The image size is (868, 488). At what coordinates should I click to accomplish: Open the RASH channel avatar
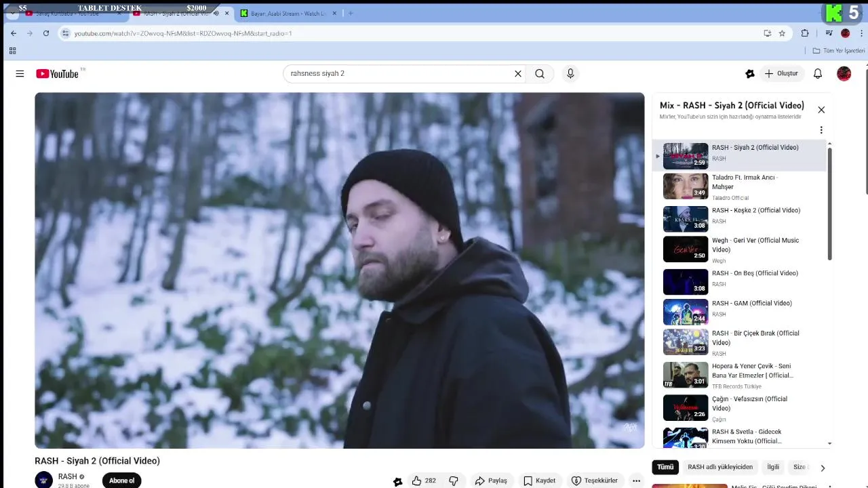click(44, 480)
